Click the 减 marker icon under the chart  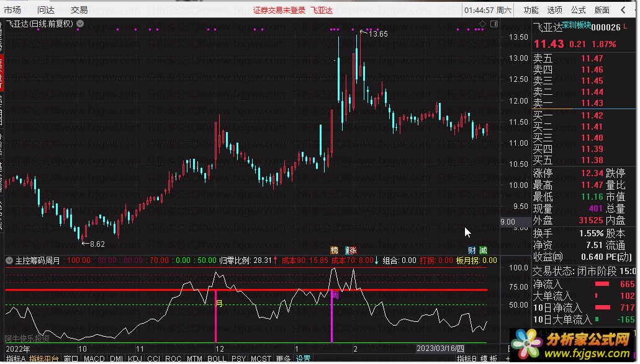tap(484, 251)
